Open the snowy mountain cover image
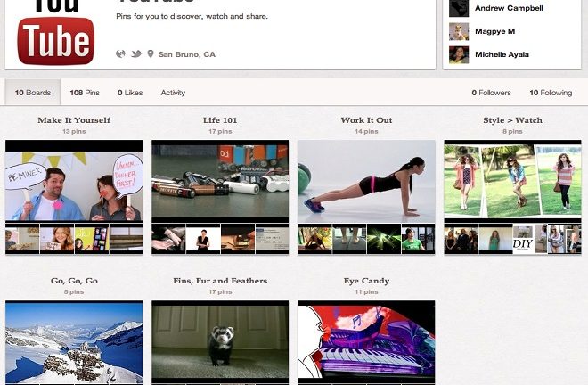 pyautogui.click(x=74, y=342)
